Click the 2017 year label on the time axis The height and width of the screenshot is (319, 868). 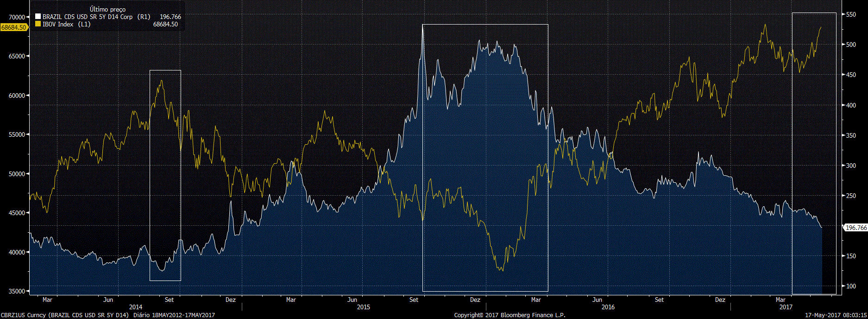tap(786, 307)
